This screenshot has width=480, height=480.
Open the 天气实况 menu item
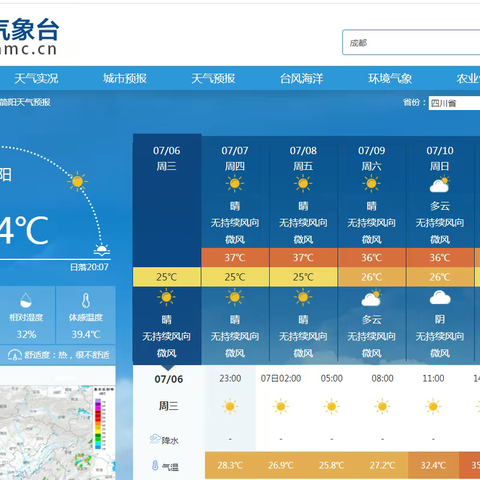pos(36,79)
